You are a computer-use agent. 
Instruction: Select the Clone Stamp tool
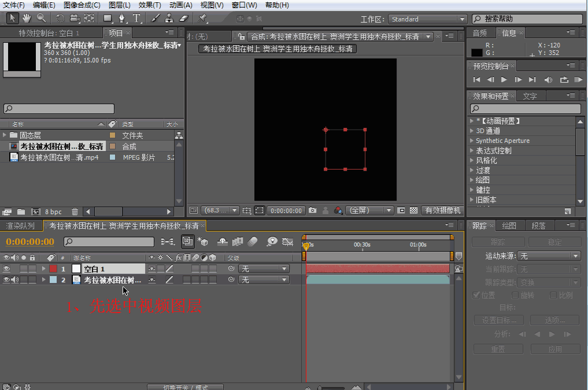[169, 18]
